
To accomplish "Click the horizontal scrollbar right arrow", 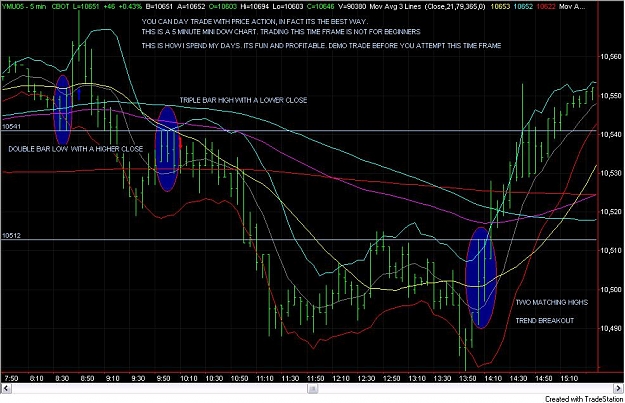I will 619,388.
